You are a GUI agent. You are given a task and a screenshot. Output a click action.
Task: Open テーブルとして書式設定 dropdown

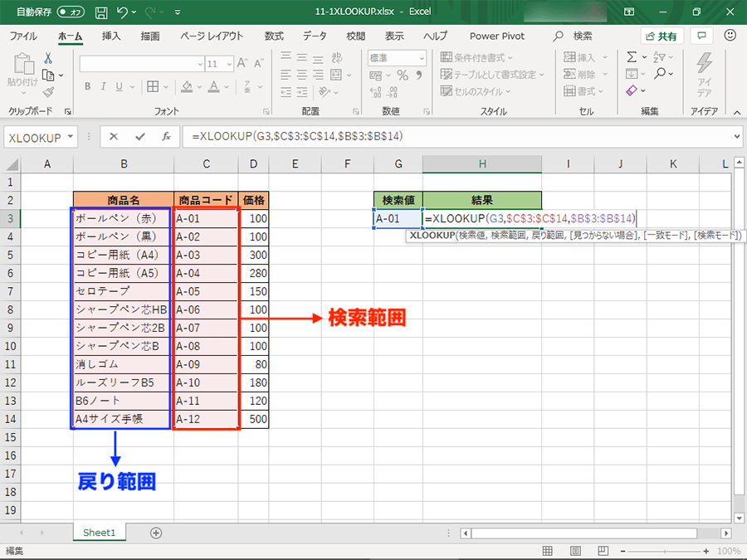[492, 75]
